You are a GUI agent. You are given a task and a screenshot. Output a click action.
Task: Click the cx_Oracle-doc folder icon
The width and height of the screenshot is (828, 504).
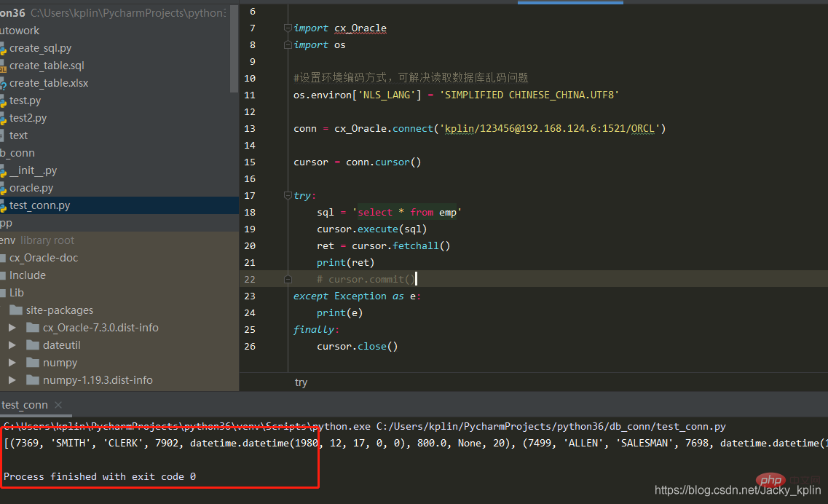[x=3, y=258]
